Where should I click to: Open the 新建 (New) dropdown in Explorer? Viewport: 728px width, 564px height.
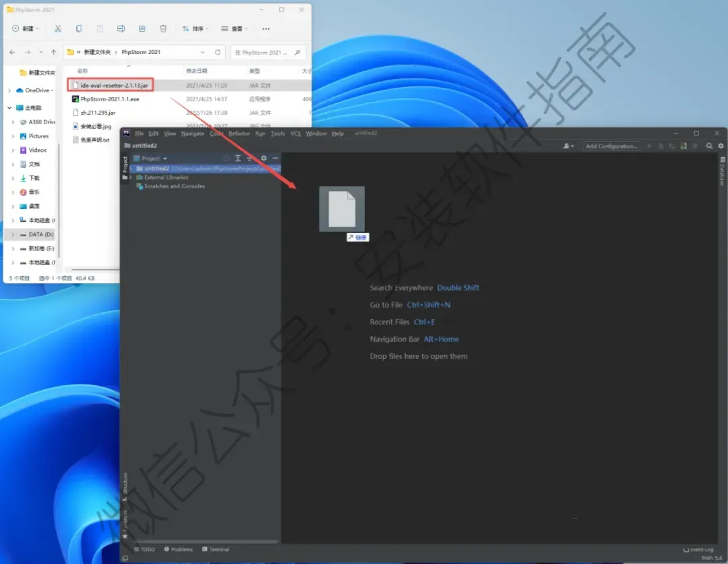click(x=26, y=29)
